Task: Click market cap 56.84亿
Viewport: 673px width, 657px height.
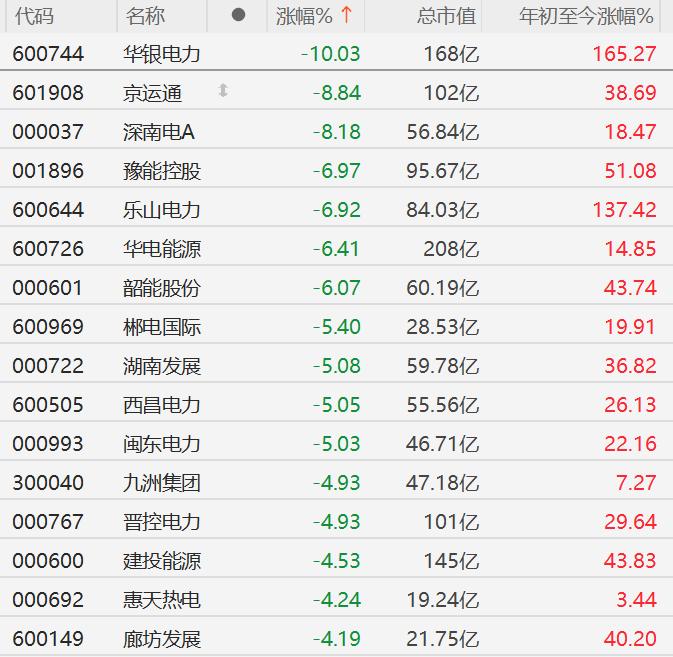Action: [443, 132]
